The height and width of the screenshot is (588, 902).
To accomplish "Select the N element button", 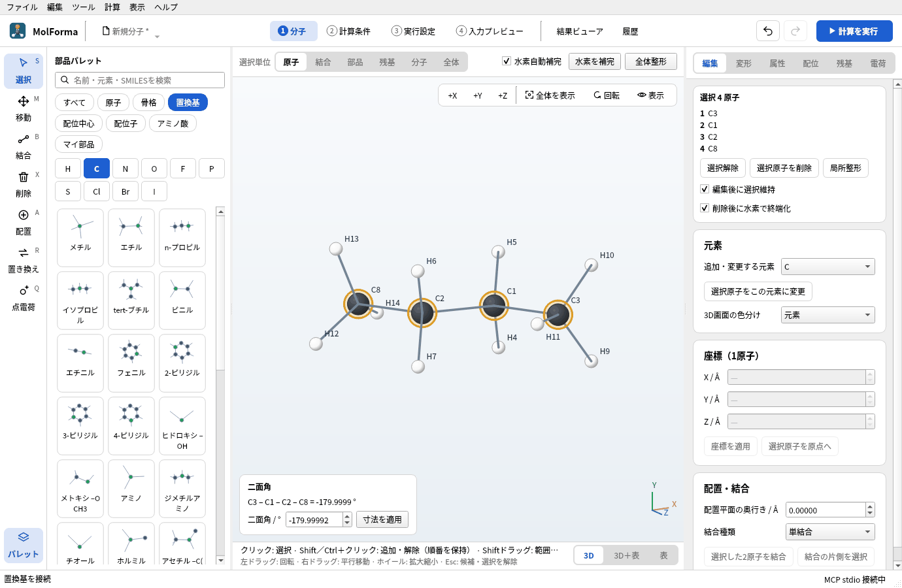I will (x=125, y=169).
